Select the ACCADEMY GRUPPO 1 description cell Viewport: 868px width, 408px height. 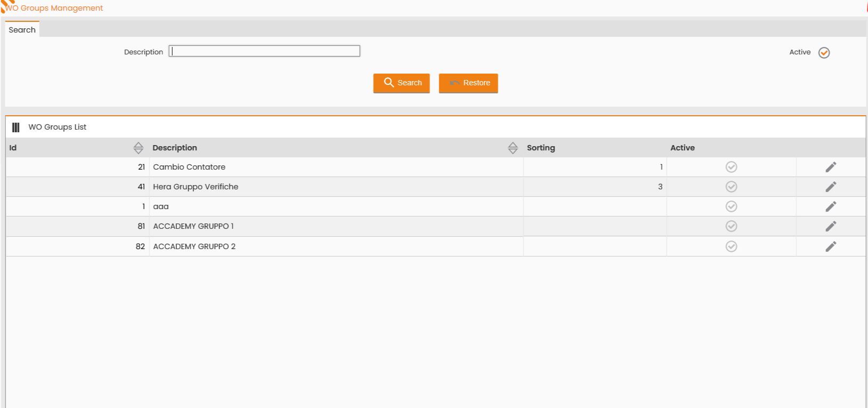pyautogui.click(x=336, y=226)
